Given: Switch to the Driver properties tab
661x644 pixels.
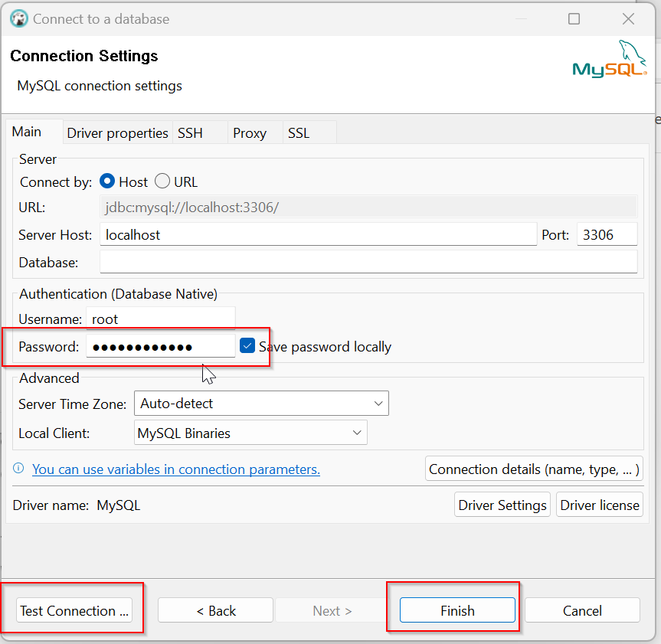Looking at the screenshot, I should [x=117, y=132].
